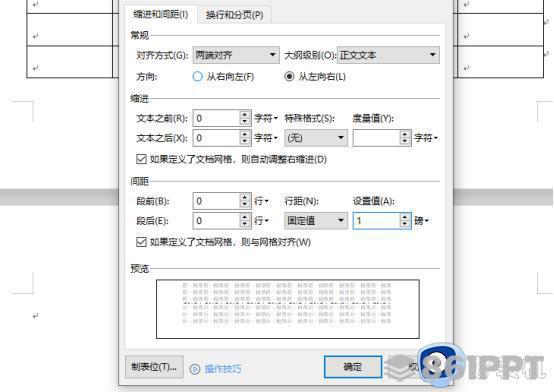Decrease 设置值 with down arrow
This screenshot has height=392, width=554.
[405, 225]
